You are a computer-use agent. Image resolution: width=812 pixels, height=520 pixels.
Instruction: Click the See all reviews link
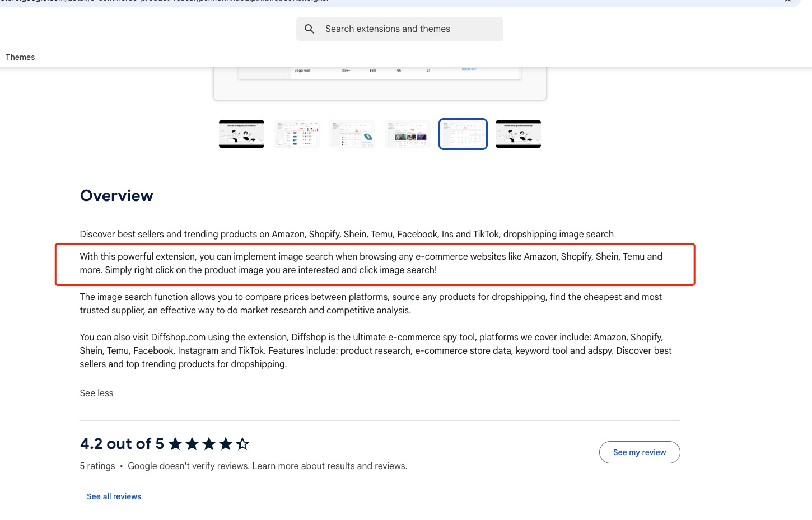[x=114, y=496]
